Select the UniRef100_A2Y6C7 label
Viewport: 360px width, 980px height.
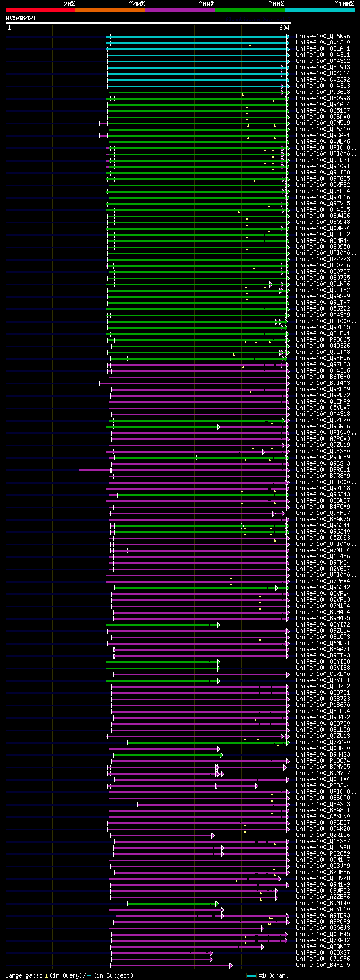[x=323, y=569]
